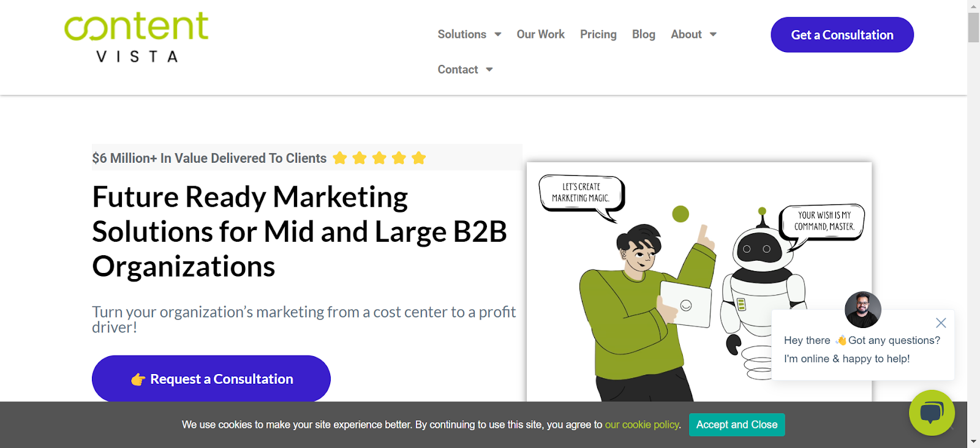This screenshot has width=980, height=448.
Task: Click the last gold rating star
Action: (419, 159)
